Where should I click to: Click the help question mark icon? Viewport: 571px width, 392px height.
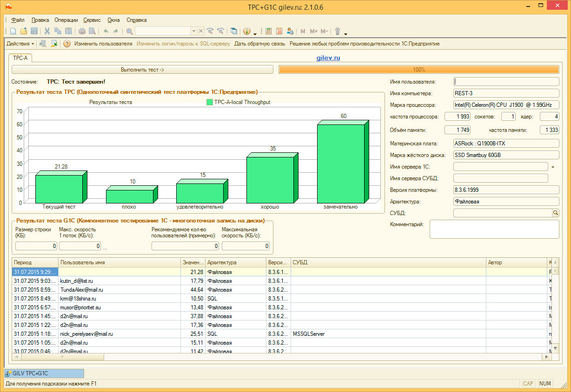(x=67, y=44)
